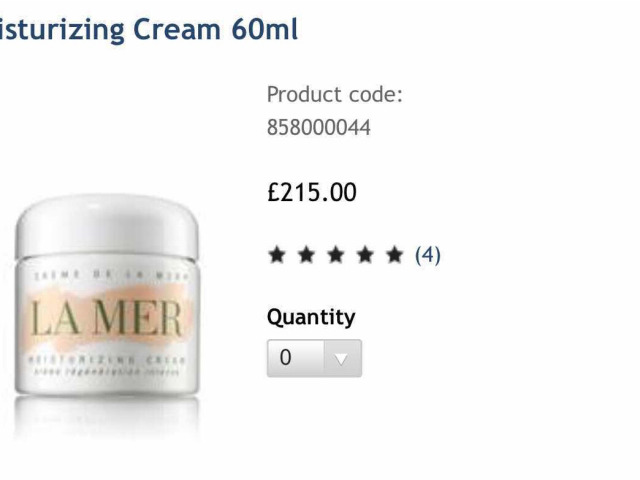
Task: Click the product code number 858000044
Action: pos(319,127)
